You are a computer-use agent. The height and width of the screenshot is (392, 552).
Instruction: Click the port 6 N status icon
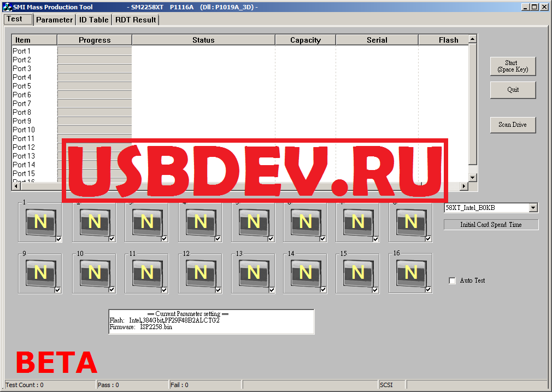click(x=306, y=222)
